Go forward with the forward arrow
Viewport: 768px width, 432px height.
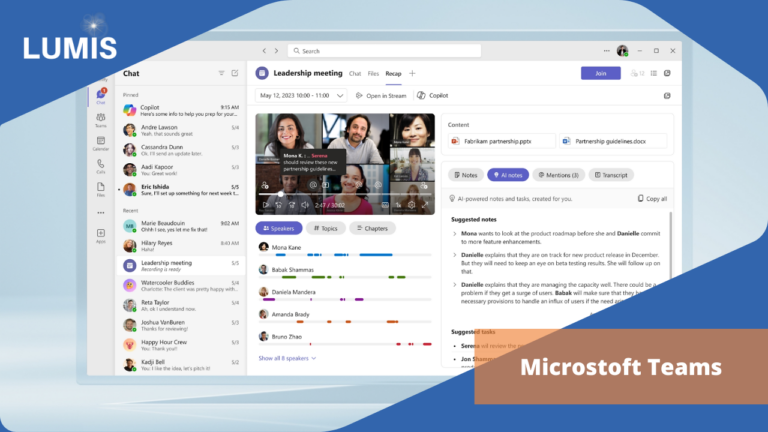[x=276, y=50]
